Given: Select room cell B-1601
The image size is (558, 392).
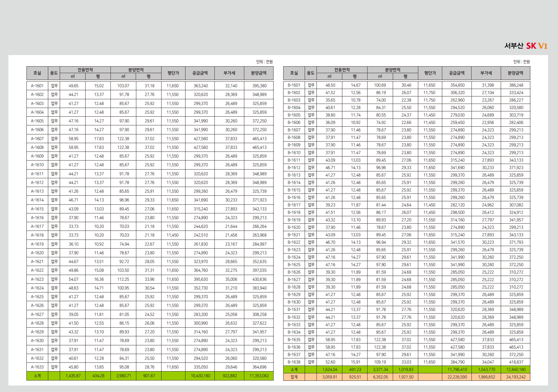Looking at the screenshot, I should [x=294, y=85].
